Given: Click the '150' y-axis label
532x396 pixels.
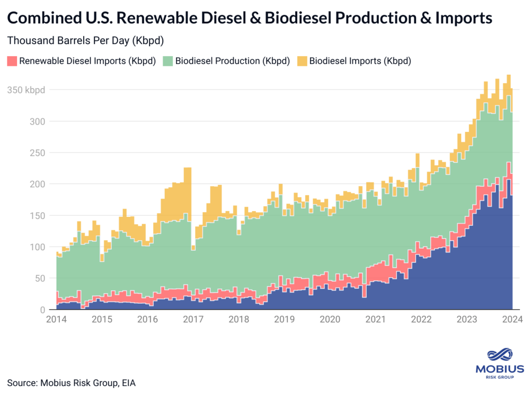Looking at the screenshot, I should [x=37, y=215].
